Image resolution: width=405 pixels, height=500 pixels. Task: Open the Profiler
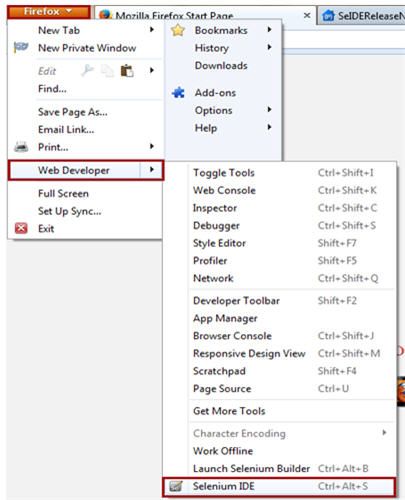(280, 261)
